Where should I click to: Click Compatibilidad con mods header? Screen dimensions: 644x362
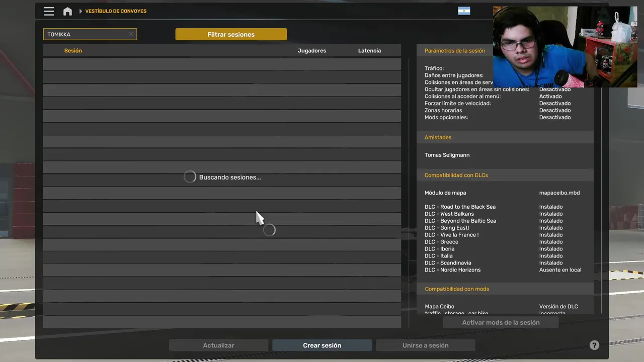click(x=457, y=289)
